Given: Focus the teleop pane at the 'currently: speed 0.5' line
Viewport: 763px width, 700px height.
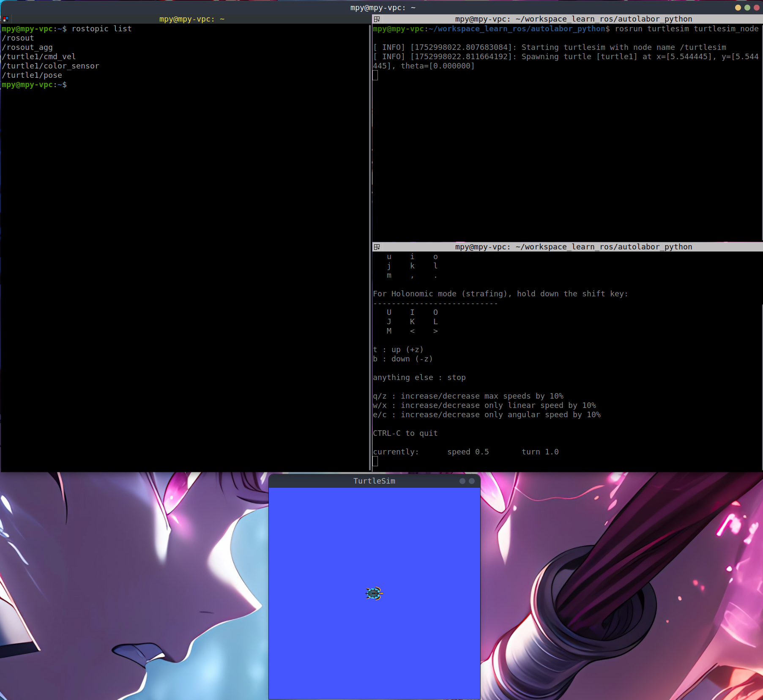Looking at the screenshot, I should pos(465,452).
